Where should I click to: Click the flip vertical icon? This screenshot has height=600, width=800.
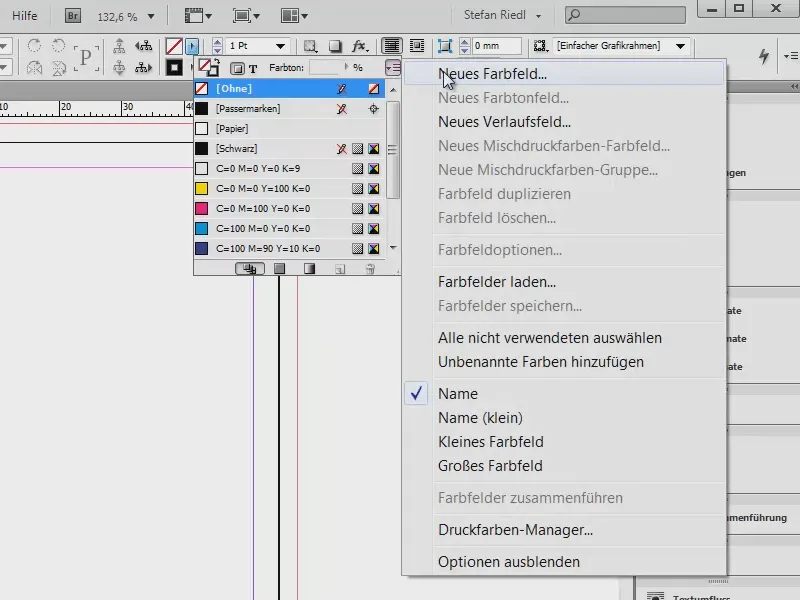59,67
